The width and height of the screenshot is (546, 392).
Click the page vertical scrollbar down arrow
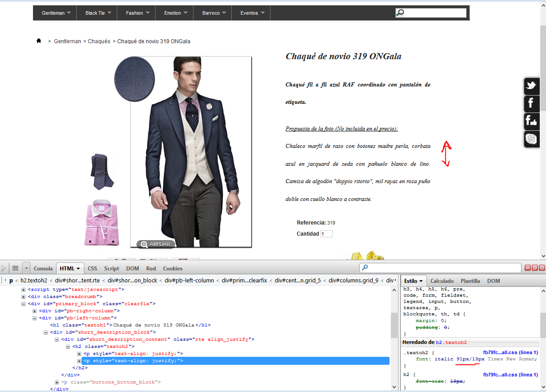tap(542, 256)
